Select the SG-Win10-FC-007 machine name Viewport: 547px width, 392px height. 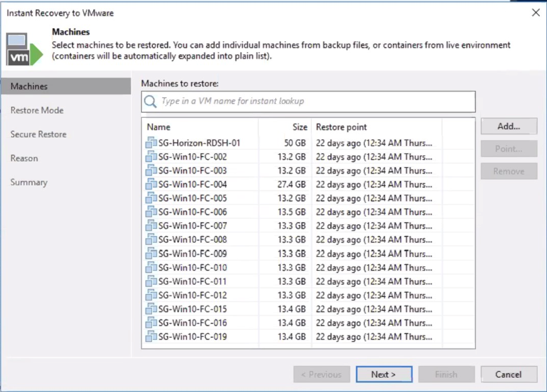[192, 226]
